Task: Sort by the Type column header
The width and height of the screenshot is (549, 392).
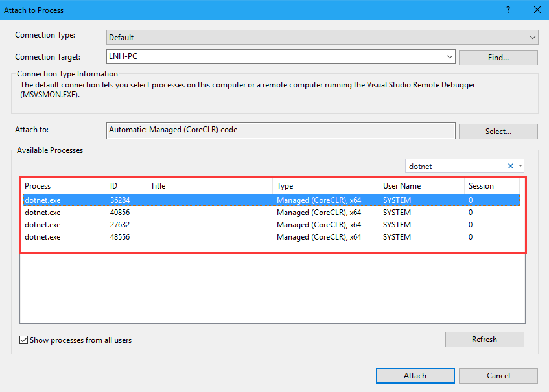Action: (x=325, y=186)
